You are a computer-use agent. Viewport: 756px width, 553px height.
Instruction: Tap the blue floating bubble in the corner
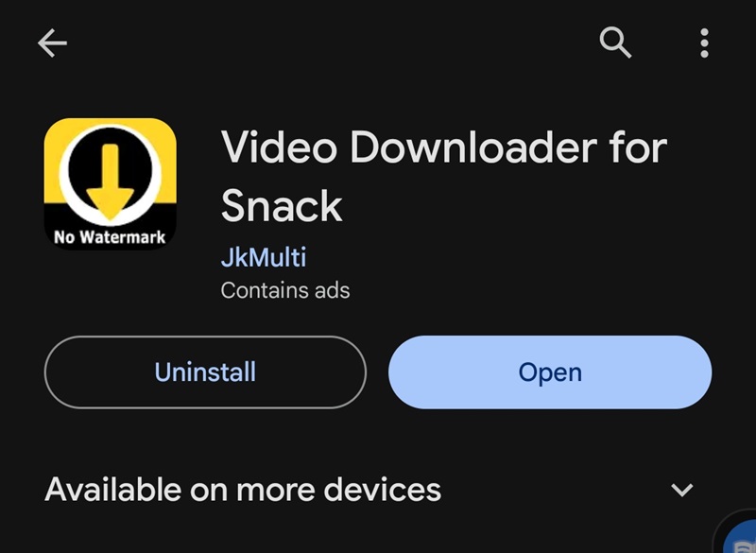click(x=740, y=537)
